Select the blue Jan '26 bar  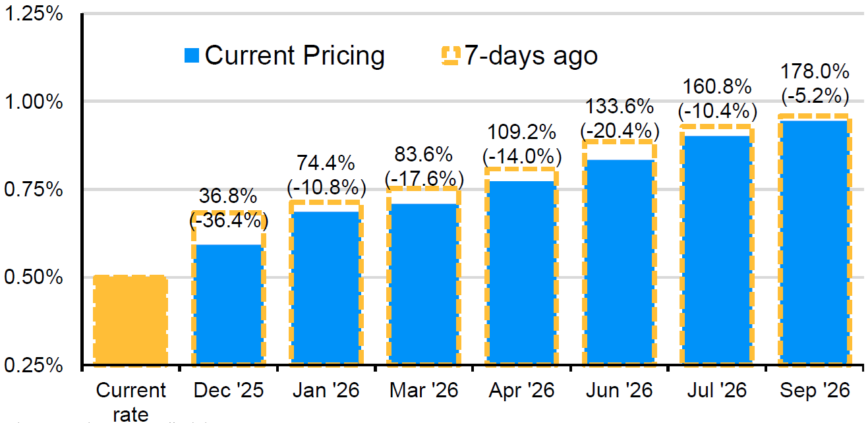(326, 288)
